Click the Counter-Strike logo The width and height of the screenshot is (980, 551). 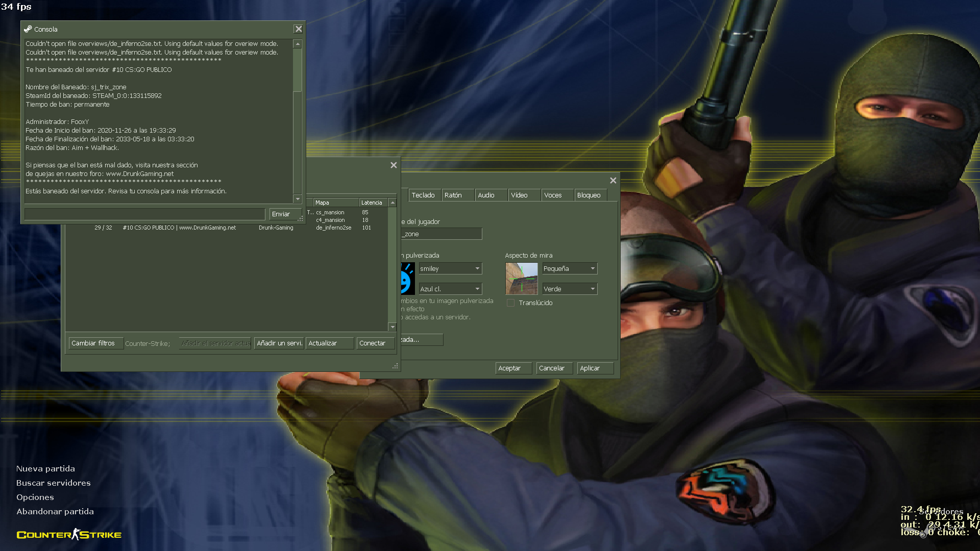(69, 534)
